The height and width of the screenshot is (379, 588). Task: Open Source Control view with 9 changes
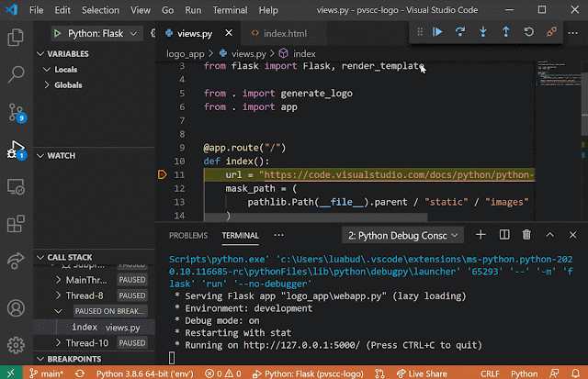click(x=17, y=112)
